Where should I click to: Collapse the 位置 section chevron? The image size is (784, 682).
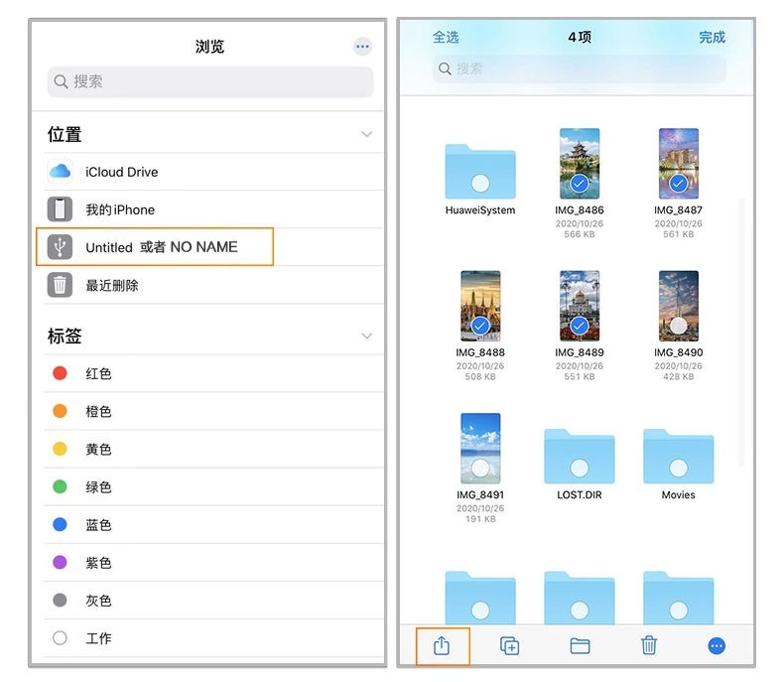pyautogui.click(x=367, y=134)
